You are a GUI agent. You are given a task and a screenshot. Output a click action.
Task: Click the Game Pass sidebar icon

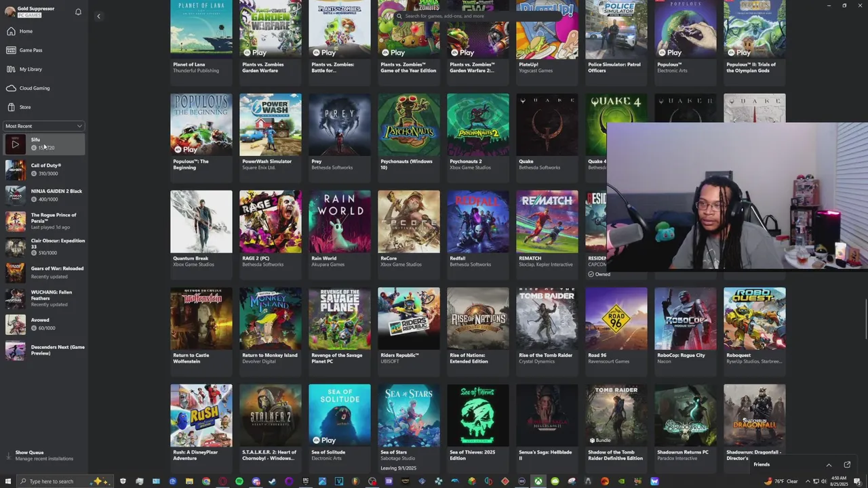11,50
